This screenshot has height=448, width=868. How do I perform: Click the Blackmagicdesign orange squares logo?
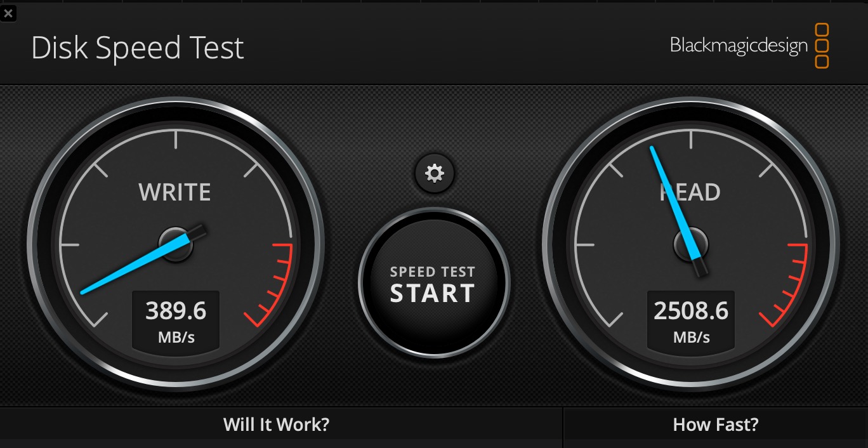[822, 46]
